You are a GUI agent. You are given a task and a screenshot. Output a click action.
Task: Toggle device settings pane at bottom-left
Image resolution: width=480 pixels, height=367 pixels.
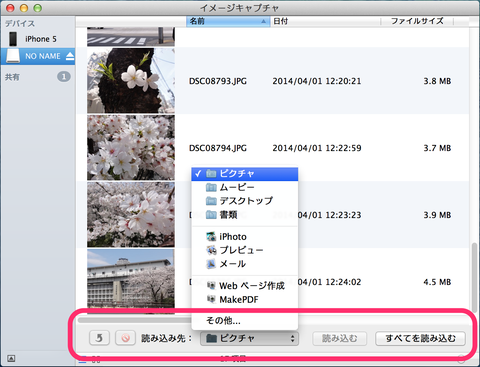point(11,359)
